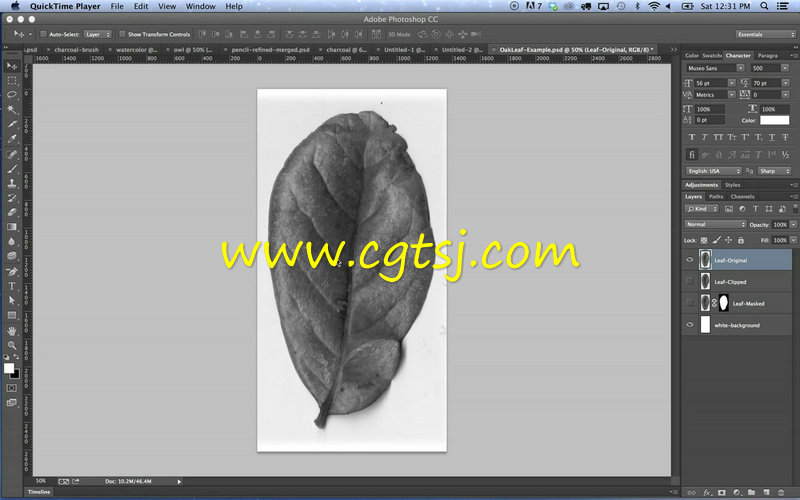Viewport: 800px width, 500px height.
Task: Click lock transparent pixels icon
Action: click(x=704, y=240)
